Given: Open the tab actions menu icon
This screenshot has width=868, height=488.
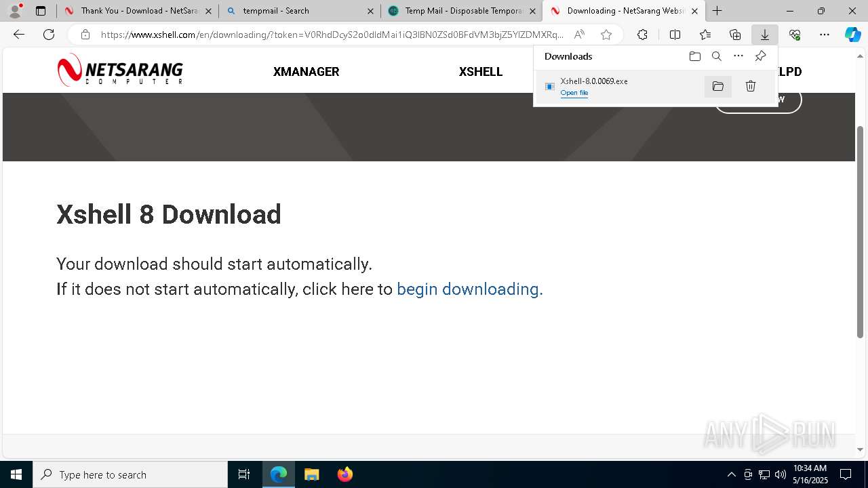Looking at the screenshot, I should (x=41, y=11).
